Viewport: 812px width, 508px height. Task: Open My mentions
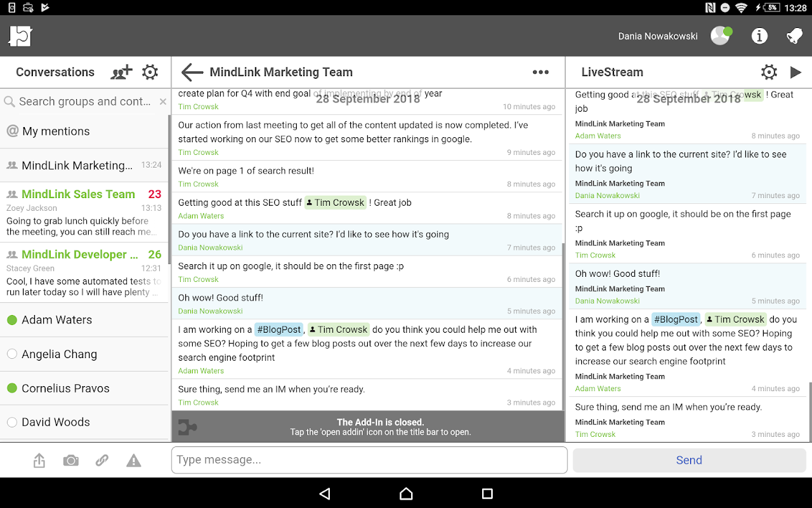point(85,131)
